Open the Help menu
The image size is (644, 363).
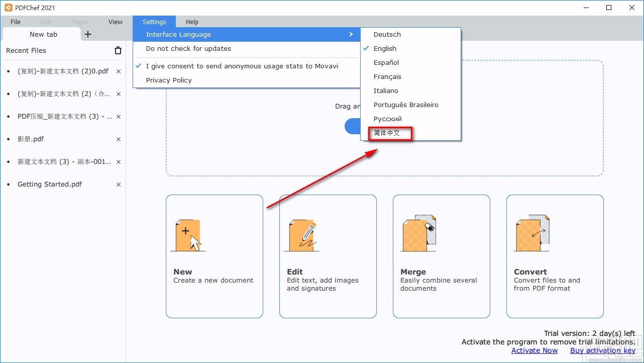click(192, 22)
